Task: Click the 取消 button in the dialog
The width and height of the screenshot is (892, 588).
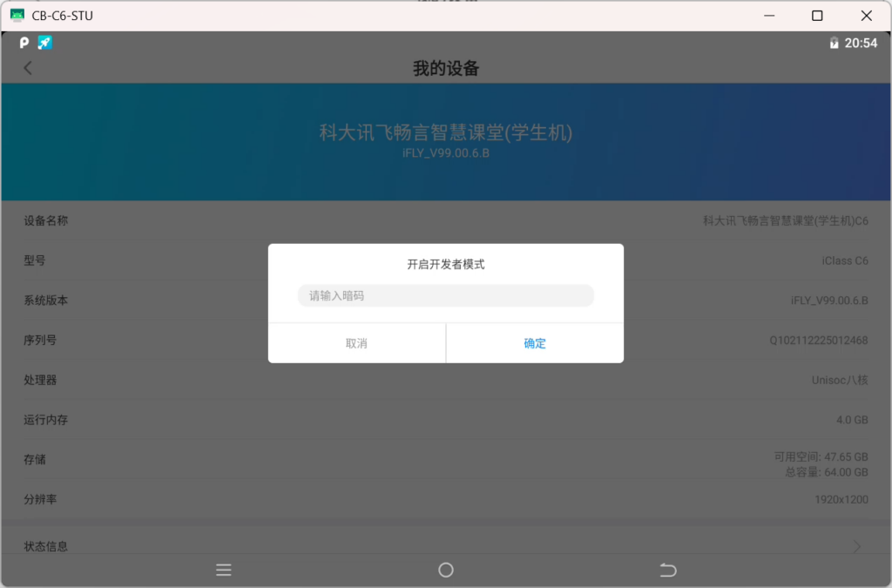Action: tap(356, 343)
